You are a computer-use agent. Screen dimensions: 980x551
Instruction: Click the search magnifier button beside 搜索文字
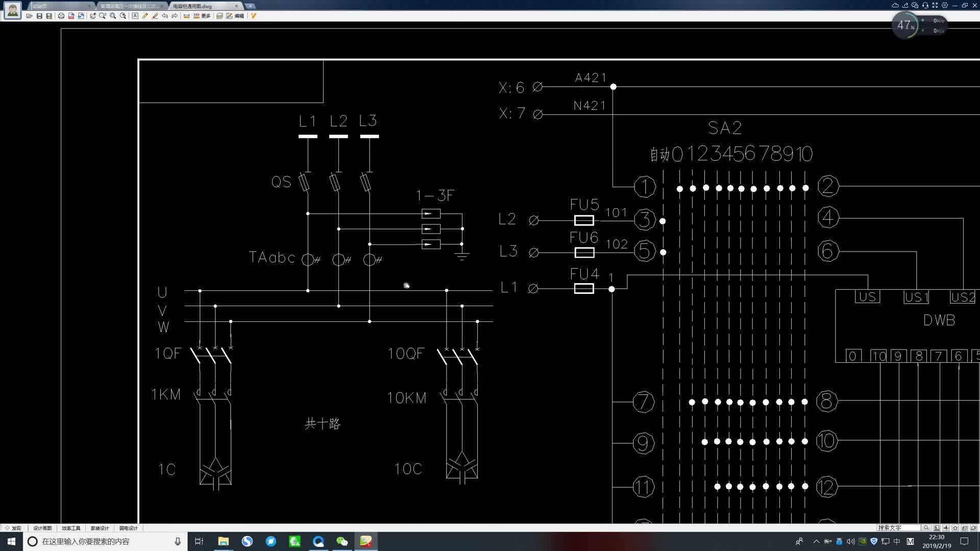pyautogui.click(x=926, y=528)
